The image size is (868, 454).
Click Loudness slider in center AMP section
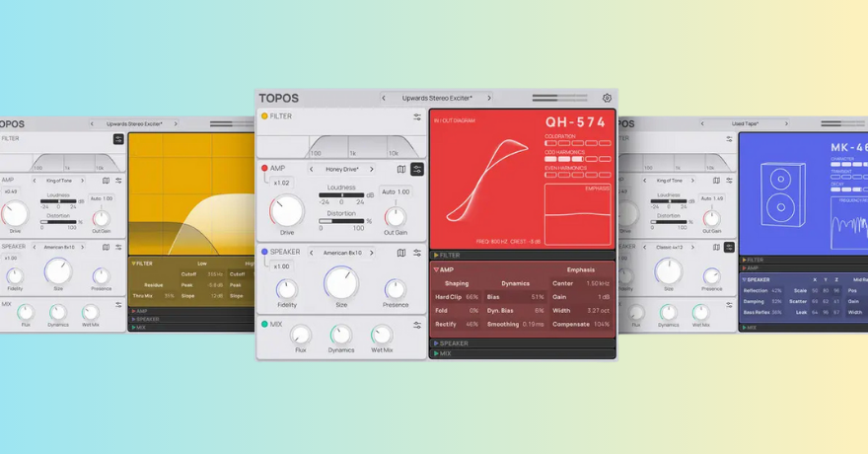[x=341, y=194]
